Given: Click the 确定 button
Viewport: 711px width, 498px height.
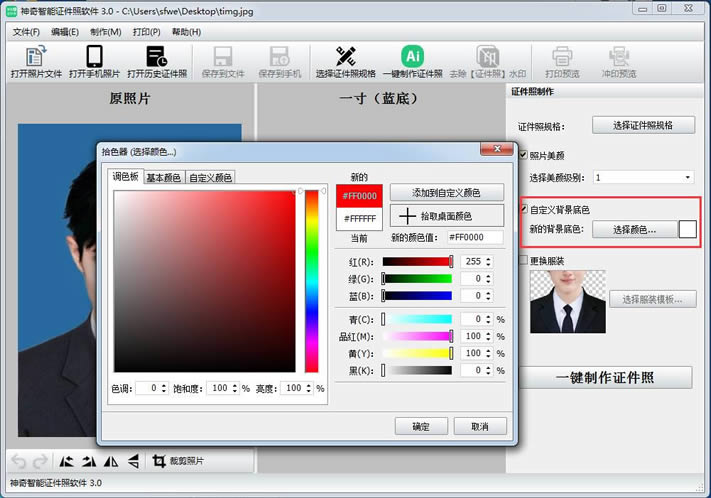Looking at the screenshot, I should pos(421,426).
